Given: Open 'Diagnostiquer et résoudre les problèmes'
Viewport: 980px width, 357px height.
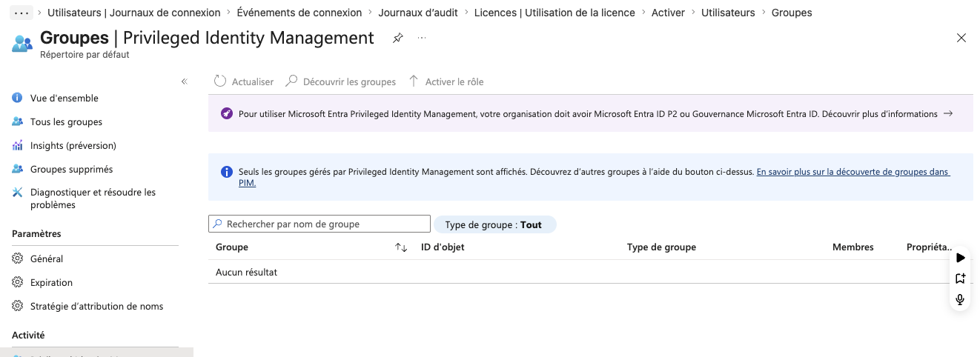Looking at the screenshot, I should 93,198.
